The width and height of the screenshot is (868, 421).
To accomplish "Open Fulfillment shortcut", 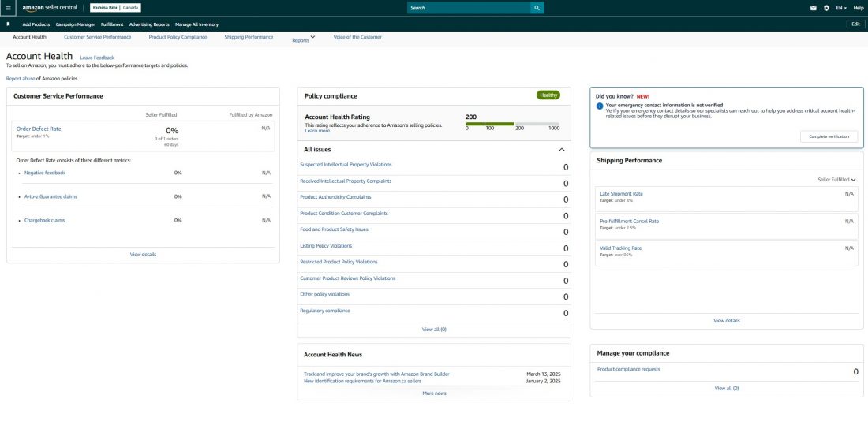I will pyautogui.click(x=112, y=24).
